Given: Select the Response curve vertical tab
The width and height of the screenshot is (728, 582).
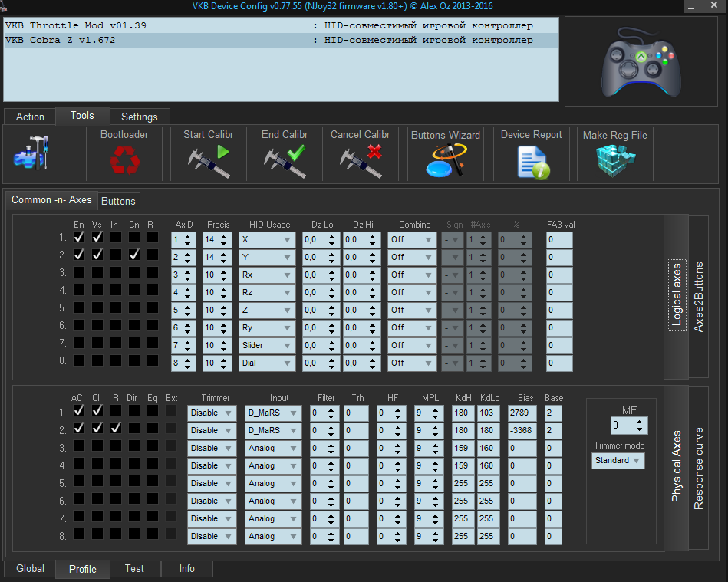Looking at the screenshot, I should point(698,469).
